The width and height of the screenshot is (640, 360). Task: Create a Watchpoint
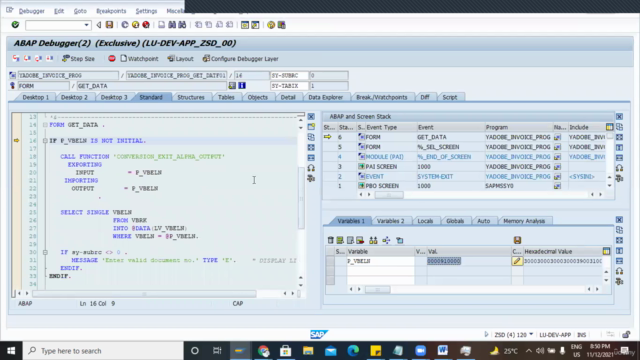[x=139, y=59]
